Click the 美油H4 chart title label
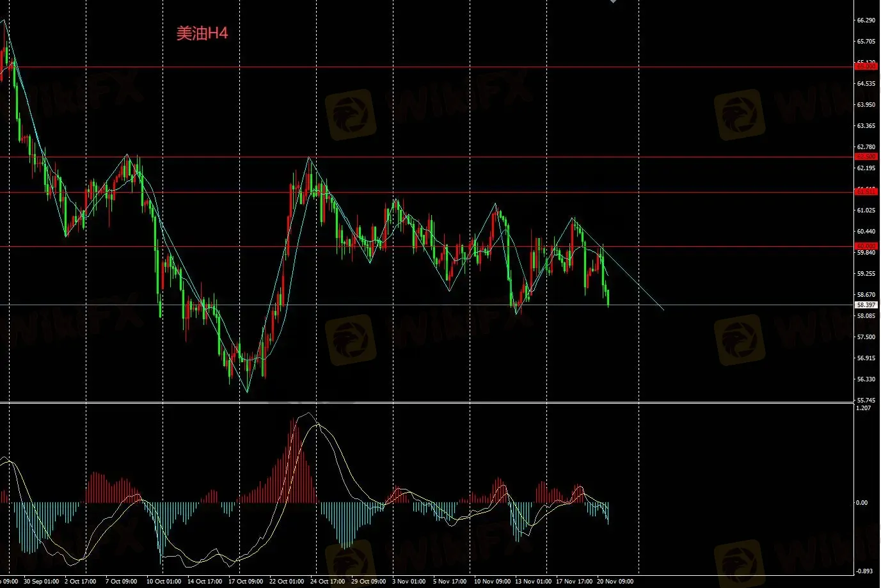Viewport: 881px width, 588px height. tap(202, 33)
